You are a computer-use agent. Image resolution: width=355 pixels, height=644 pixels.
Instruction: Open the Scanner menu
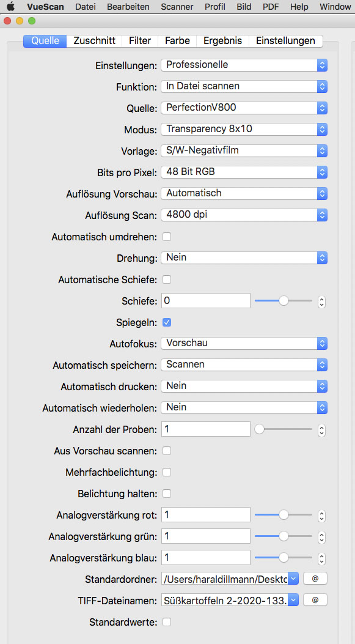[177, 7]
